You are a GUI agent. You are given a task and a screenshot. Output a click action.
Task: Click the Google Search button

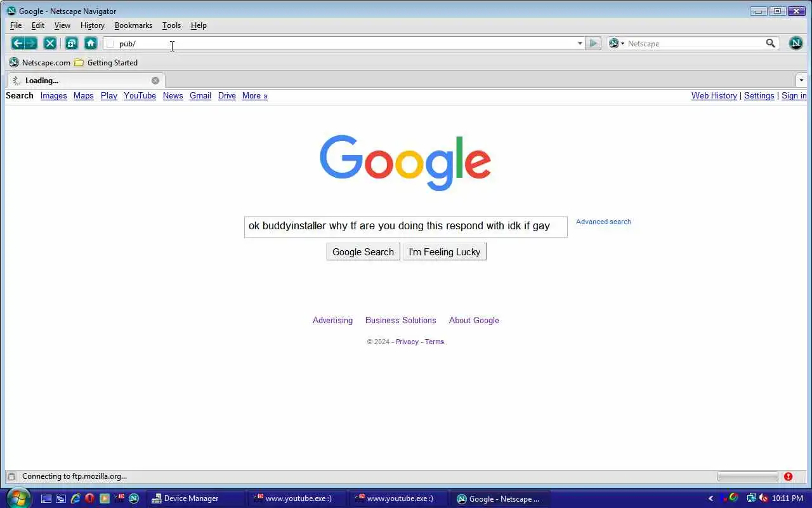363,251
